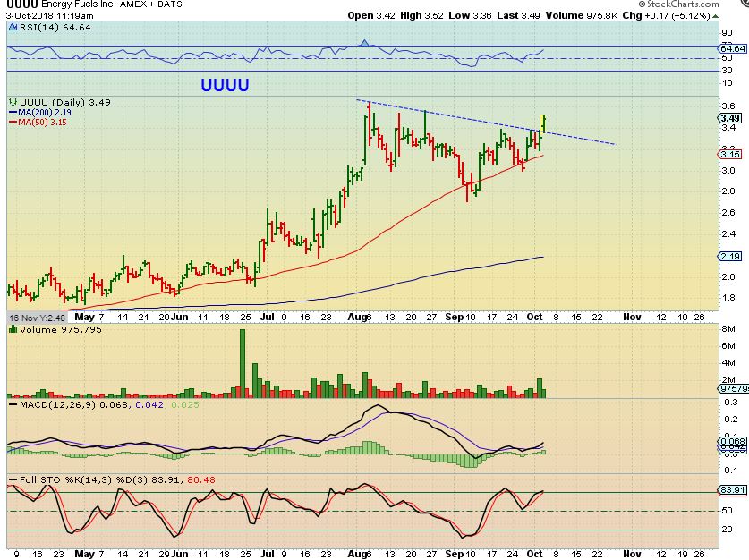Click the tallest green volume bar near June 25
Screen dimensions: 749x560
[x=243, y=363]
